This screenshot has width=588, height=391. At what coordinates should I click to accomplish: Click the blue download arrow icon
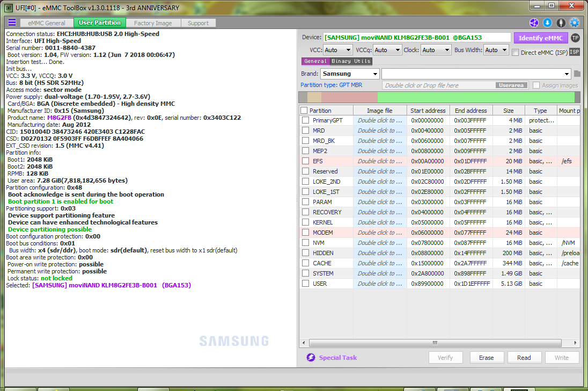tap(548, 23)
